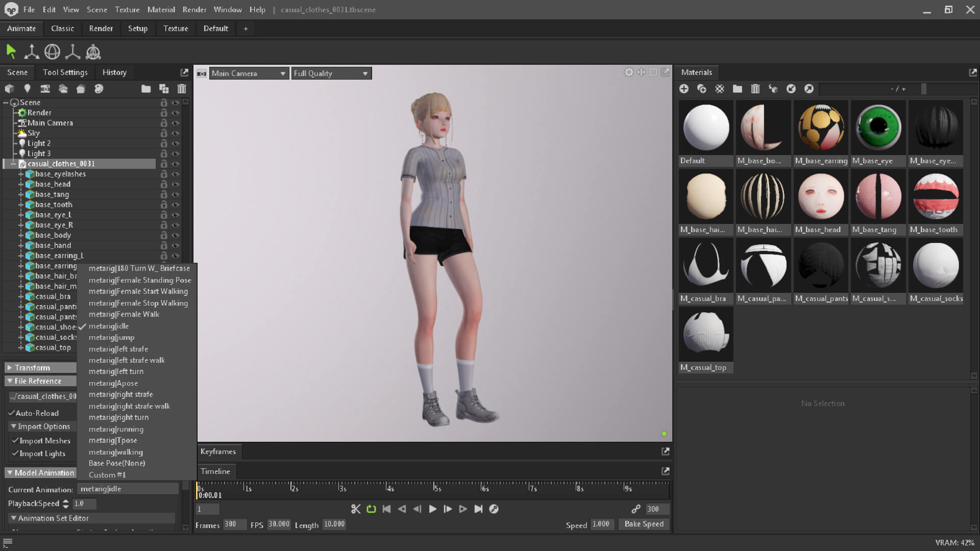
Task: Create a new scene folder group
Action: [146, 89]
